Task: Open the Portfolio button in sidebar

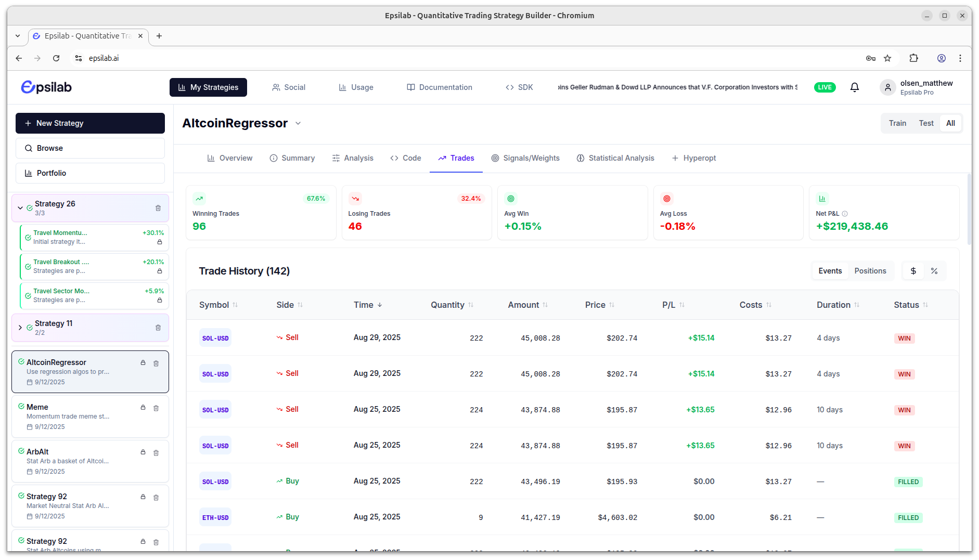Action: pos(90,173)
